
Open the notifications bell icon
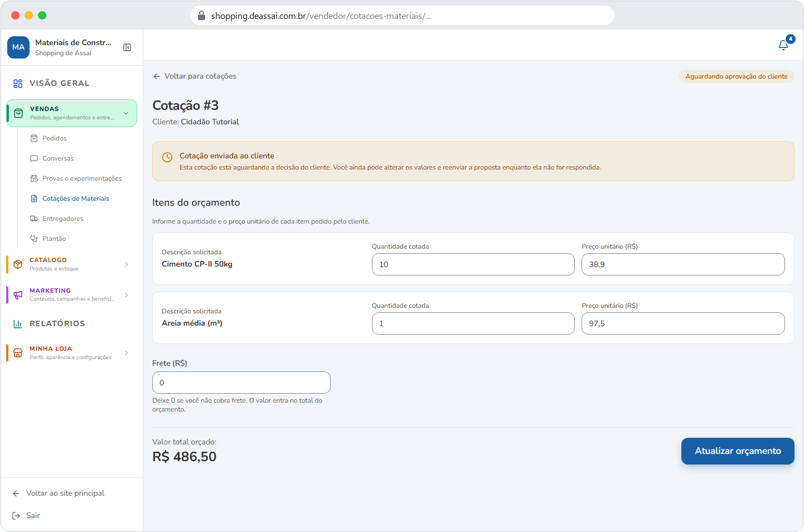point(783,45)
